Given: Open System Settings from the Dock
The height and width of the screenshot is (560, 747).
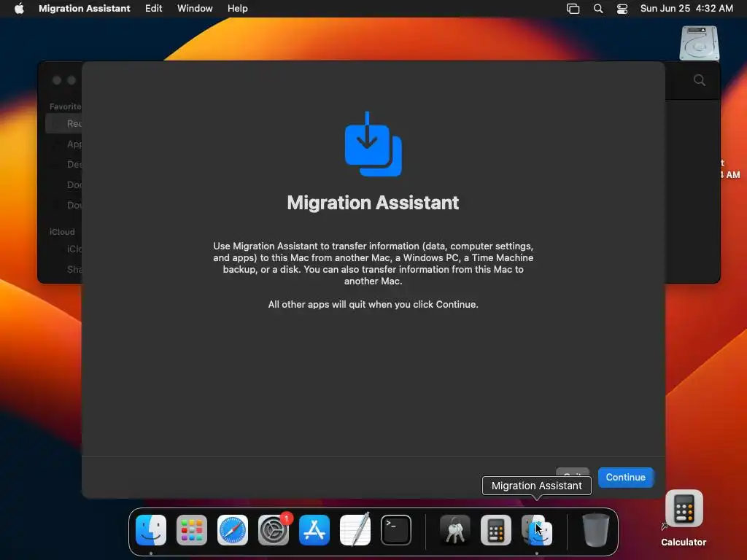Looking at the screenshot, I should coord(274,530).
